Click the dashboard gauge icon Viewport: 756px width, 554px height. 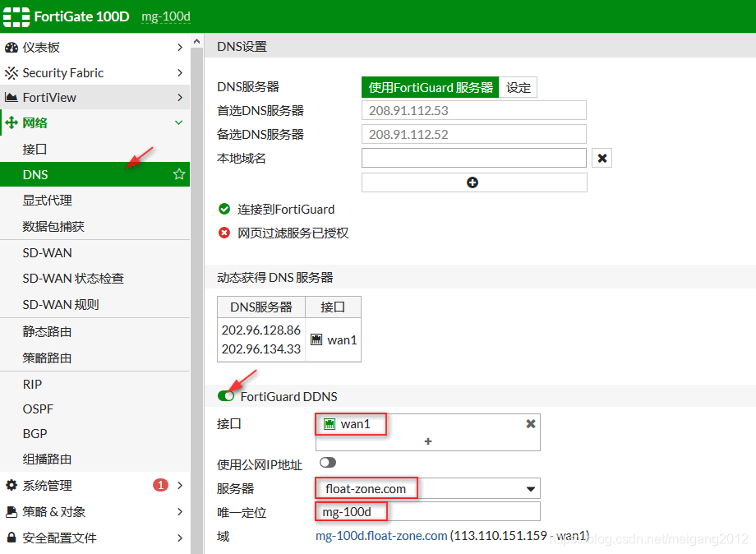pyautogui.click(x=11, y=47)
